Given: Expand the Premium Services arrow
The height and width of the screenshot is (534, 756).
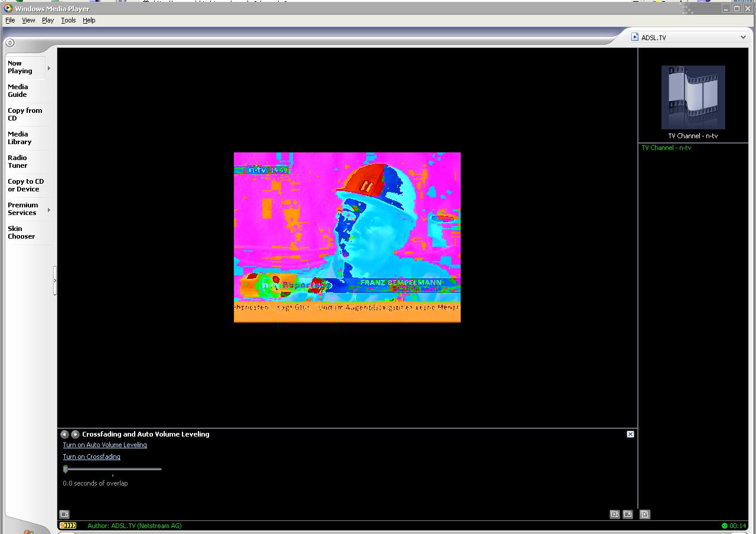Looking at the screenshot, I should click(x=48, y=210).
